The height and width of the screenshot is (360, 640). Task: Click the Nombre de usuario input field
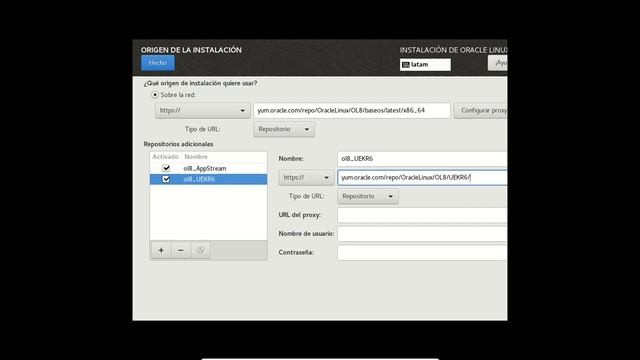(x=422, y=234)
